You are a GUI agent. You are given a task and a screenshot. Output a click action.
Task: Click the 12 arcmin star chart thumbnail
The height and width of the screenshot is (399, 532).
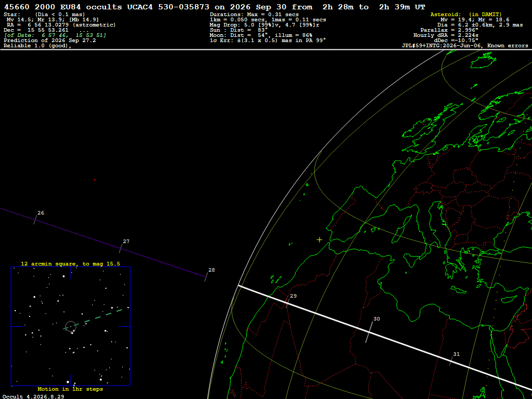(x=71, y=326)
